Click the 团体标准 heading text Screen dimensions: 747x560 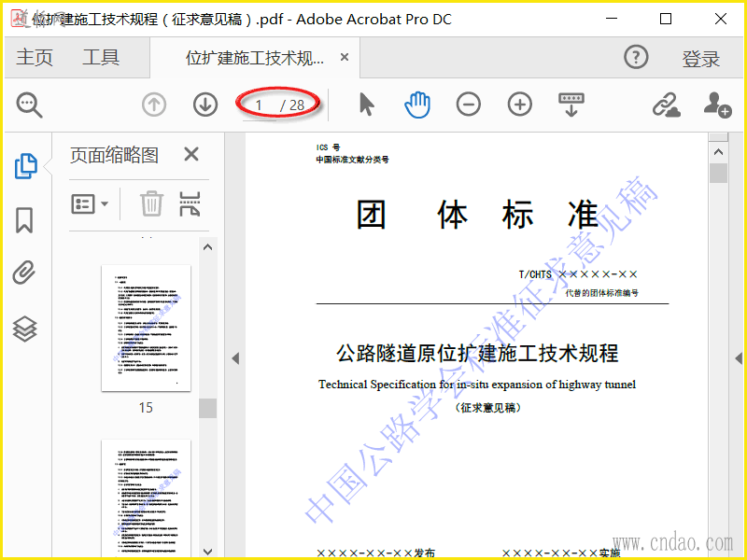pos(477,215)
